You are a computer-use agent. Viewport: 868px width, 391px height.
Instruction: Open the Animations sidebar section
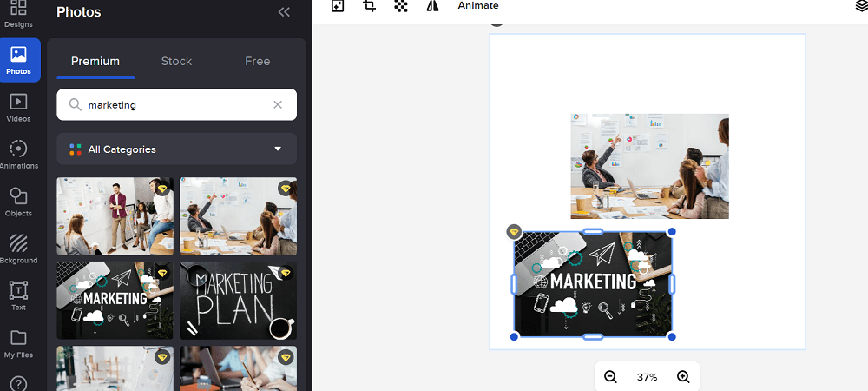coord(18,155)
